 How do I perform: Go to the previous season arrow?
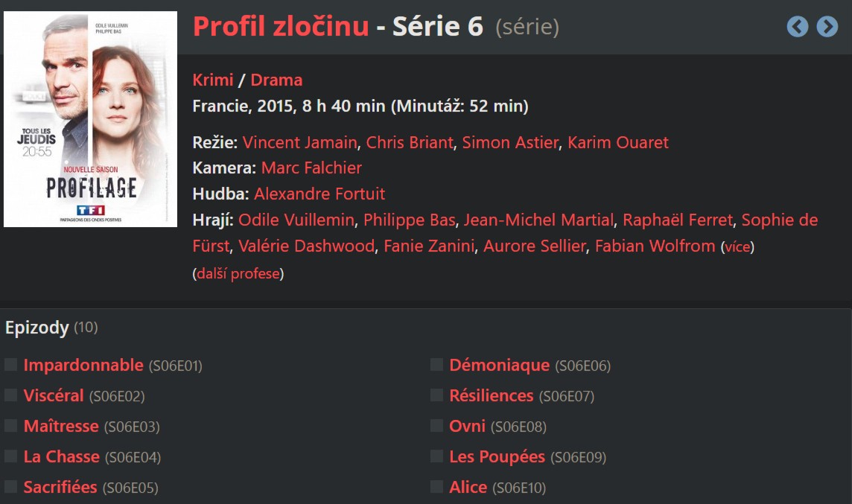pyautogui.click(x=797, y=27)
